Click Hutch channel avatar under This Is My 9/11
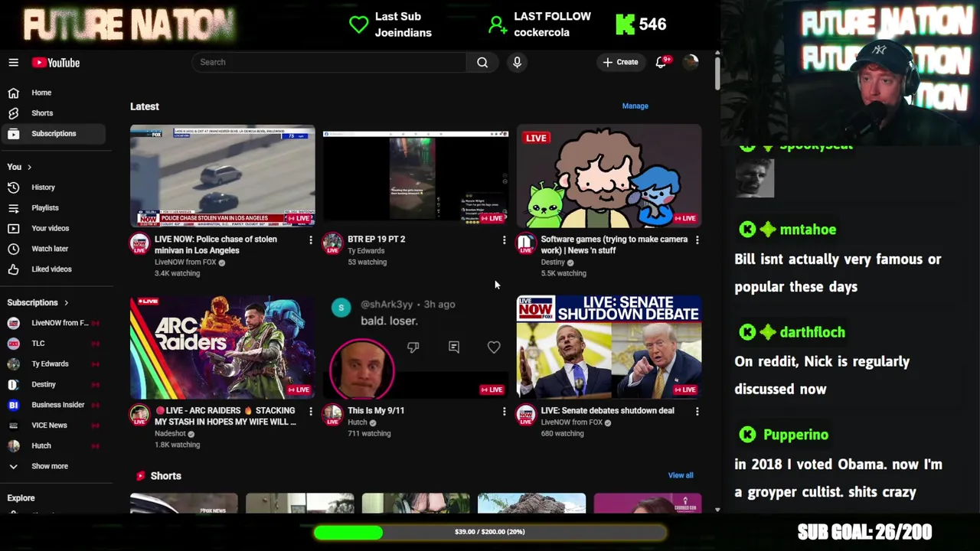980x551 pixels. click(332, 416)
